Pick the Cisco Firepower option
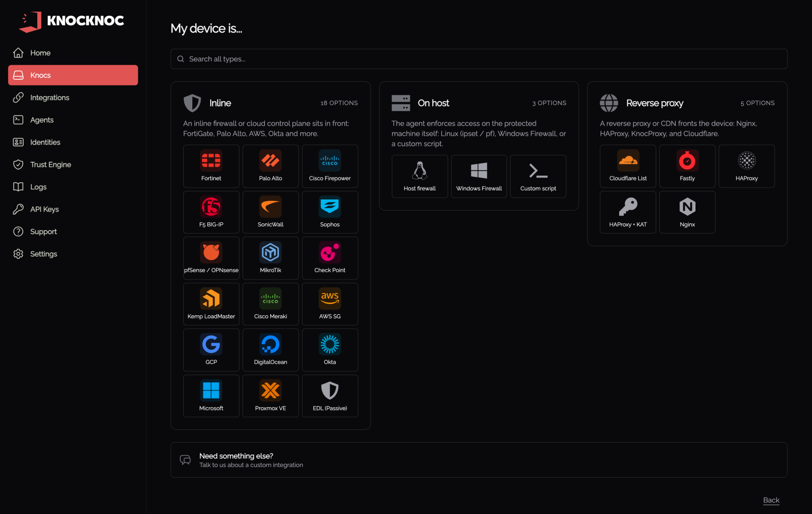This screenshot has height=514, width=812. click(x=330, y=166)
